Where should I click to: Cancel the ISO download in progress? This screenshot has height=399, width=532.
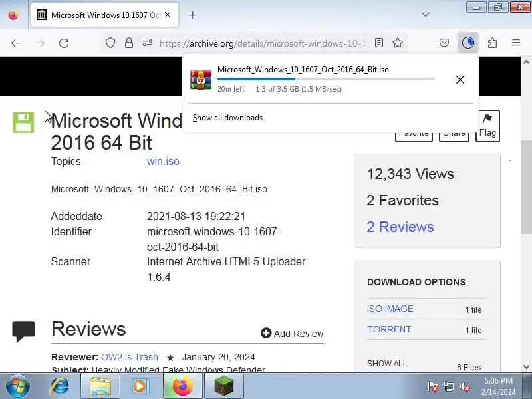pyautogui.click(x=460, y=80)
